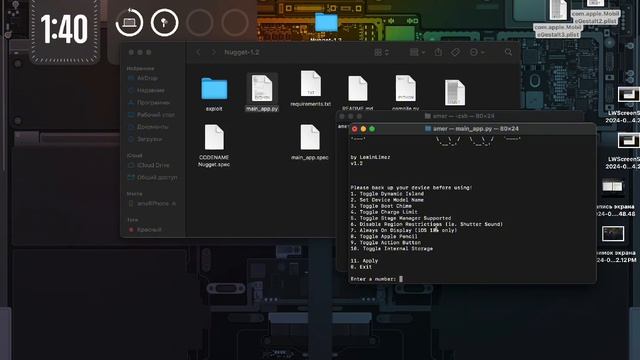Select AirDrop in the Finder sidebar
640x360 pixels.
pyautogui.click(x=147, y=78)
